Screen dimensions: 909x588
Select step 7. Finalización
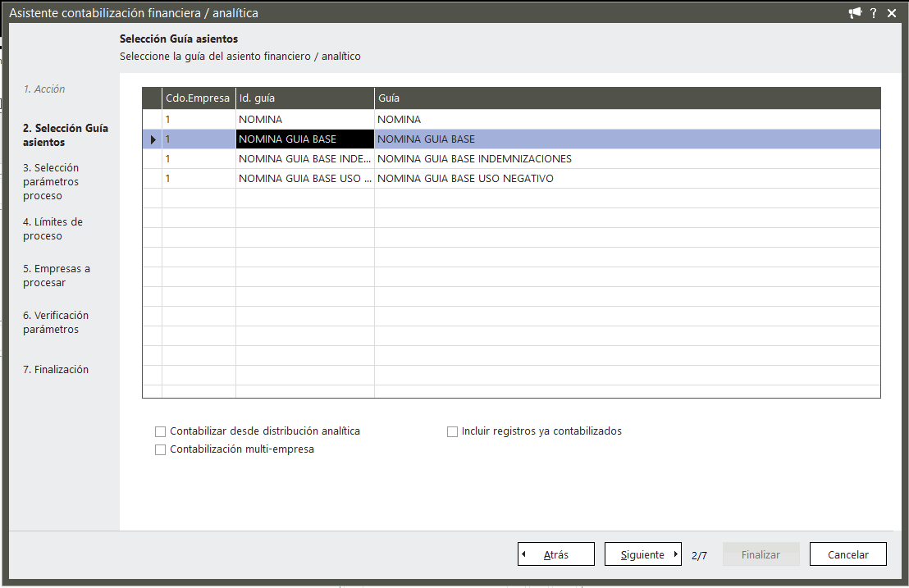56,370
